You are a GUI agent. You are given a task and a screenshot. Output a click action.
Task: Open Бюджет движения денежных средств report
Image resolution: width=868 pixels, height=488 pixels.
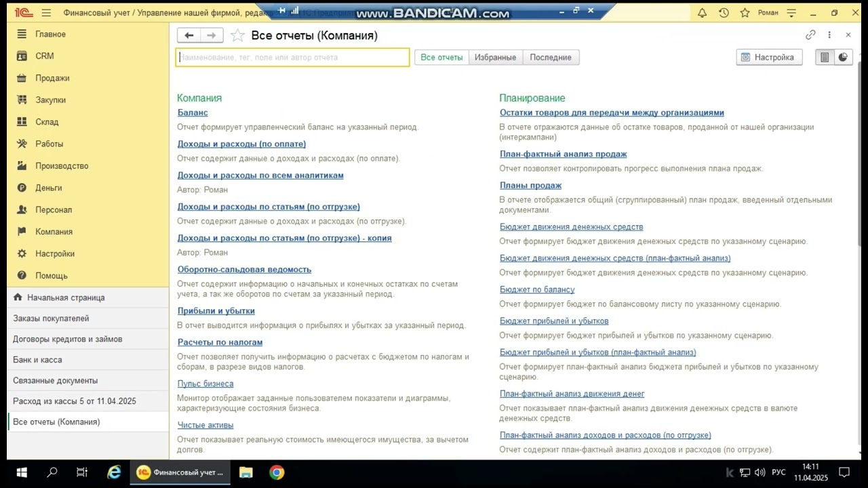[x=571, y=227]
